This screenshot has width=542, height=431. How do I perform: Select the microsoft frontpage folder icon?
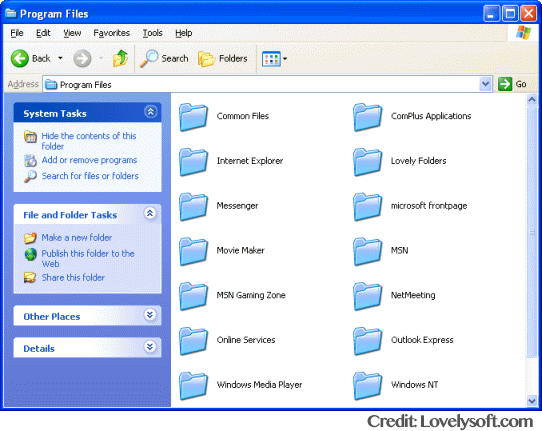coord(368,207)
